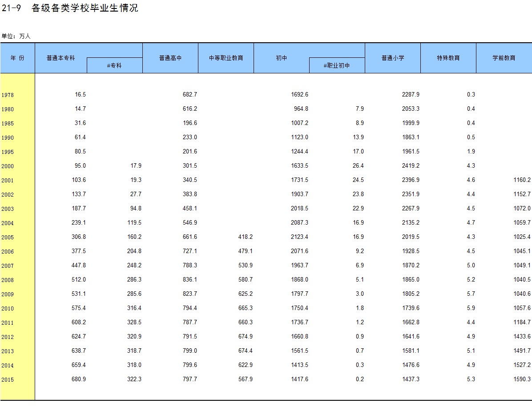
Task: Click value '103.6' in the 2001 row
Action: pos(79,180)
